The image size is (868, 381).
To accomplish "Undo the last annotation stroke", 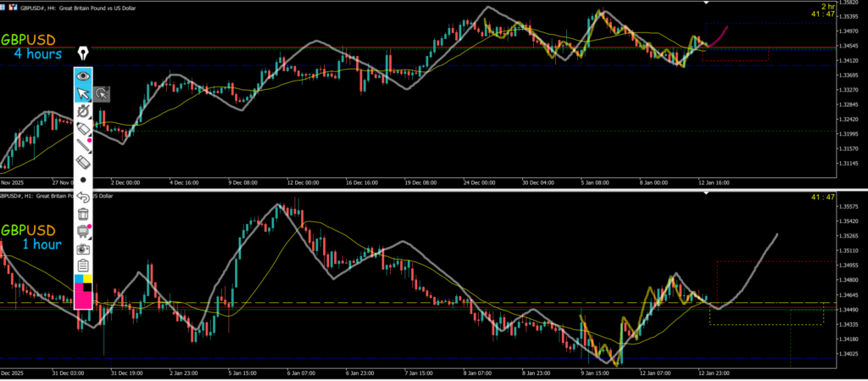I will (x=83, y=197).
